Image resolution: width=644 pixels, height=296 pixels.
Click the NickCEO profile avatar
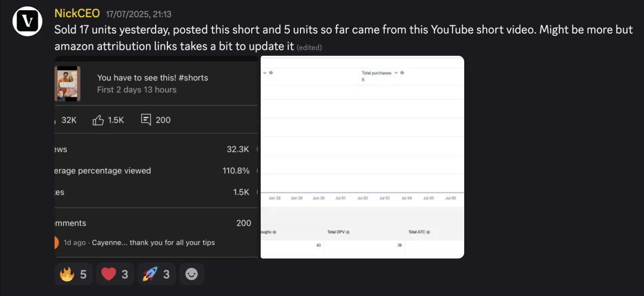click(28, 21)
